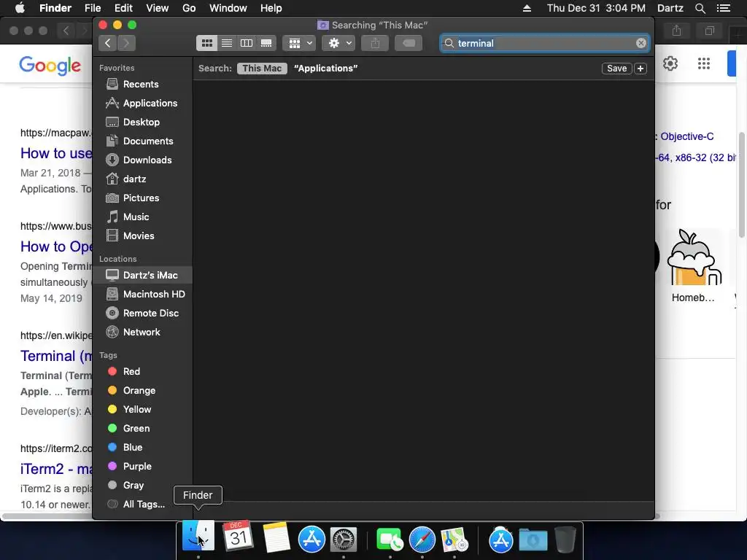The image size is (747, 560).
Task: Open the Help menu
Action: coord(271,8)
